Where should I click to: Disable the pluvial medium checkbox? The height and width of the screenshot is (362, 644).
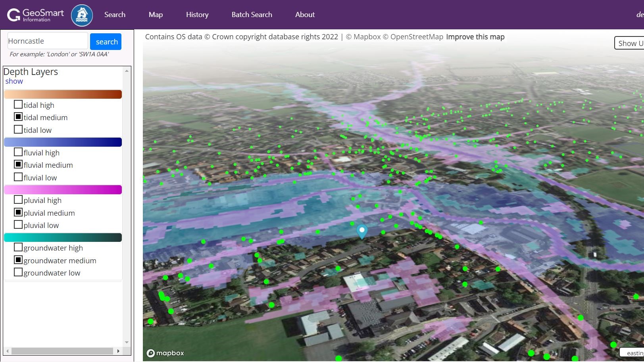(18, 213)
